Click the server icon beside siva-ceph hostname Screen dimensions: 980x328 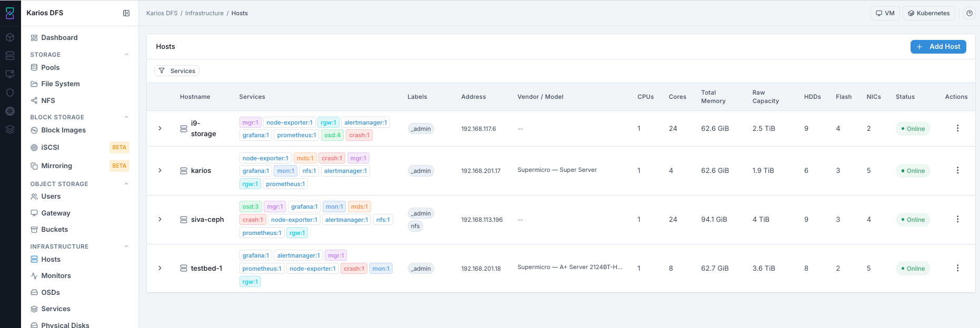coord(184,220)
